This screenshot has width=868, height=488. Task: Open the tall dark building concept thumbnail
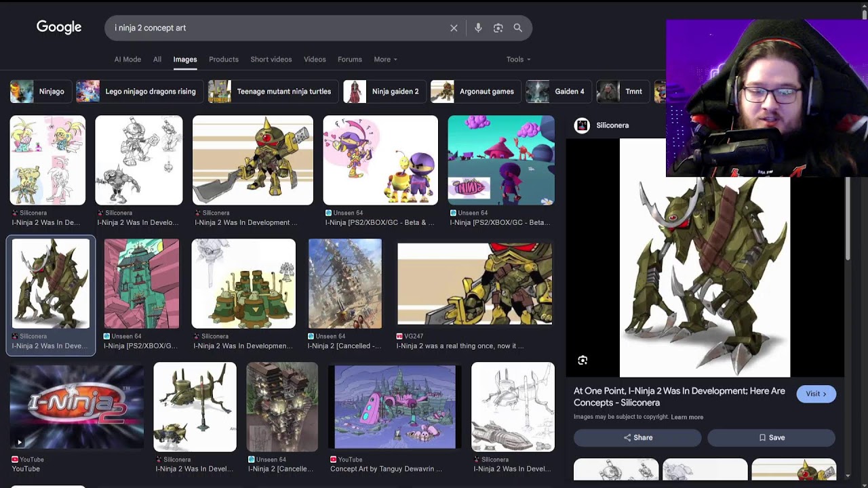click(282, 407)
